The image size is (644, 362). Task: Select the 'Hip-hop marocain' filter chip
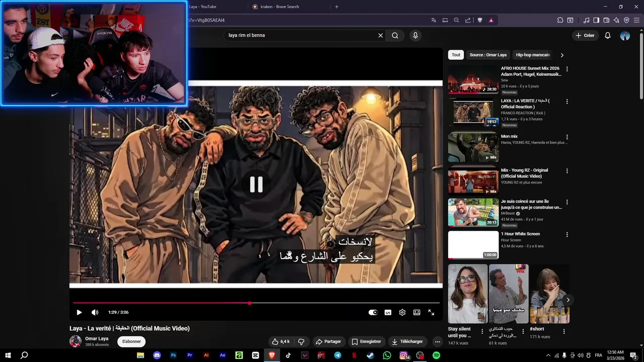pos(533,55)
